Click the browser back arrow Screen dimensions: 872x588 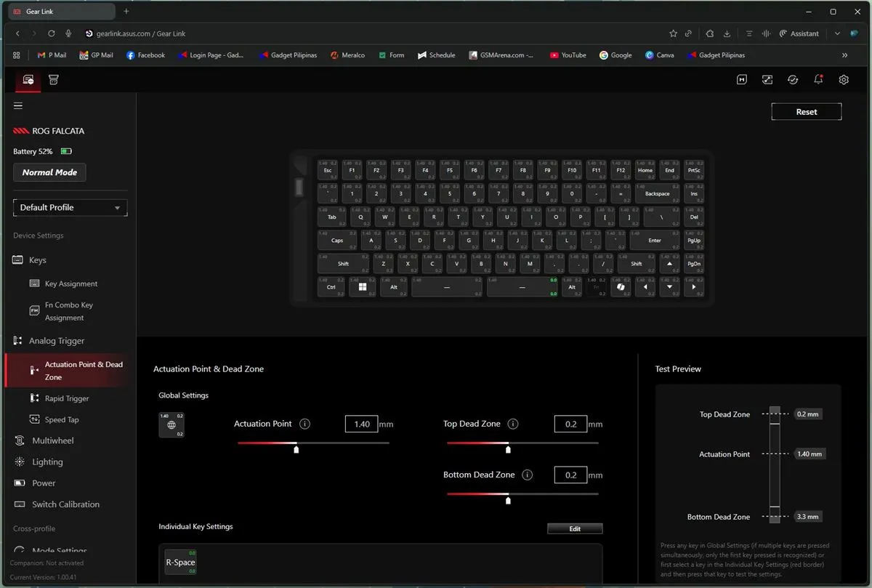17,33
